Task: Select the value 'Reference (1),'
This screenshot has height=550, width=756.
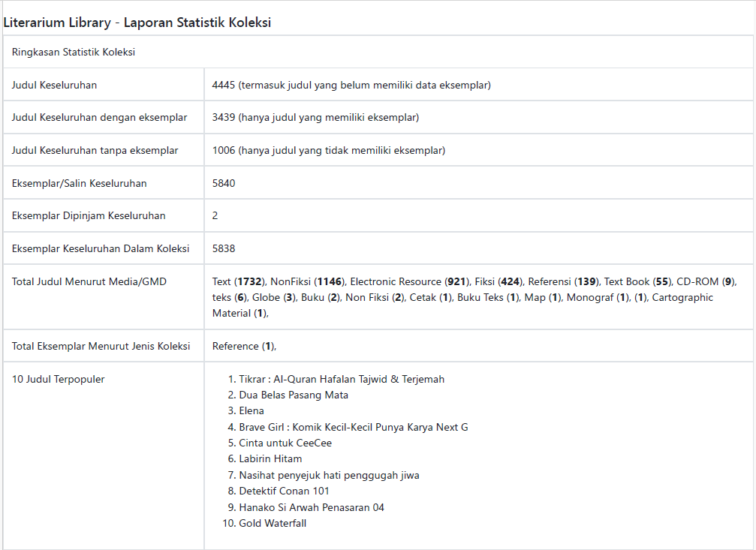Action: pos(245,346)
